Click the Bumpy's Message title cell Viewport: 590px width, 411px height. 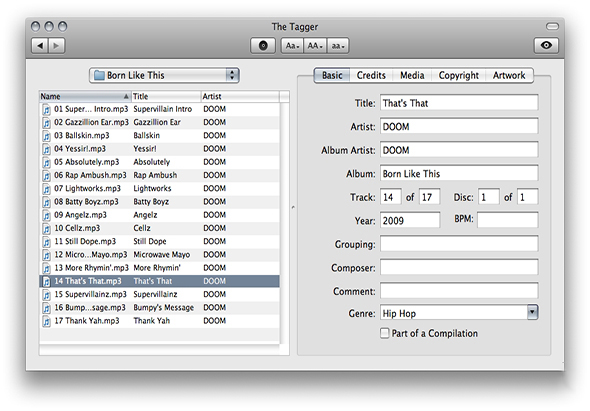pos(163,307)
